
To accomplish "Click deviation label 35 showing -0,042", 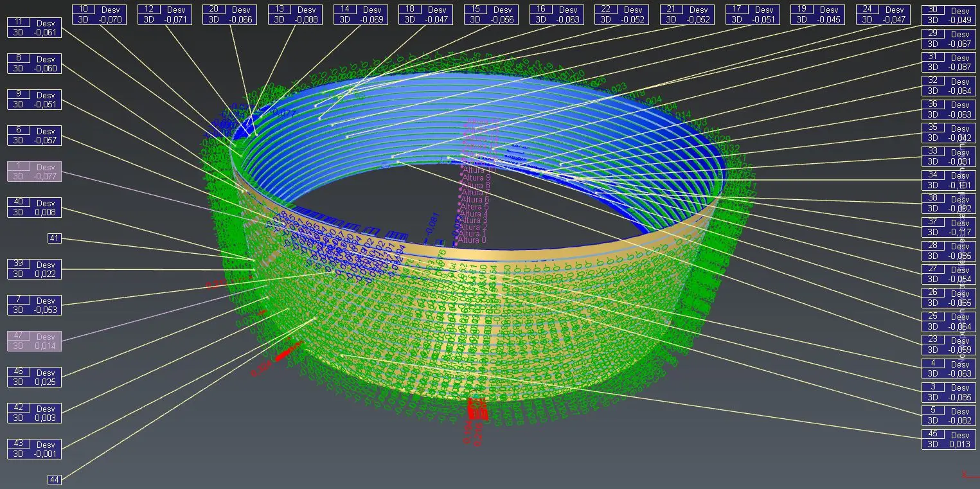I will 949,132.
